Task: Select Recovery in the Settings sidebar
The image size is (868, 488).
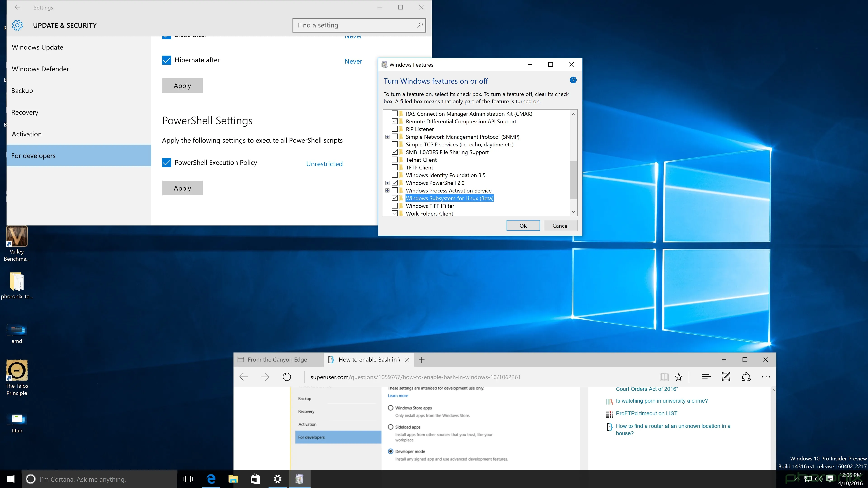Action: (x=79, y=112)
